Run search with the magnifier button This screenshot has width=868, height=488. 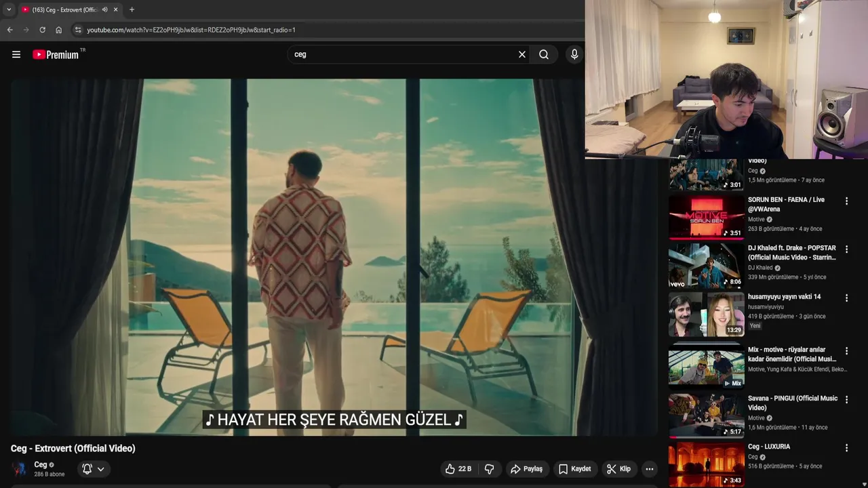tap(544, 54)
